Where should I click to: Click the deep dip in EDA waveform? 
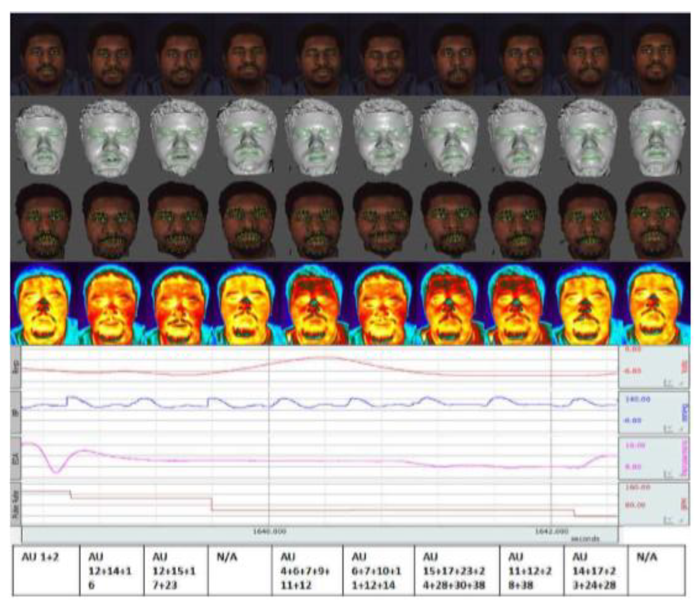click(56, 472)
